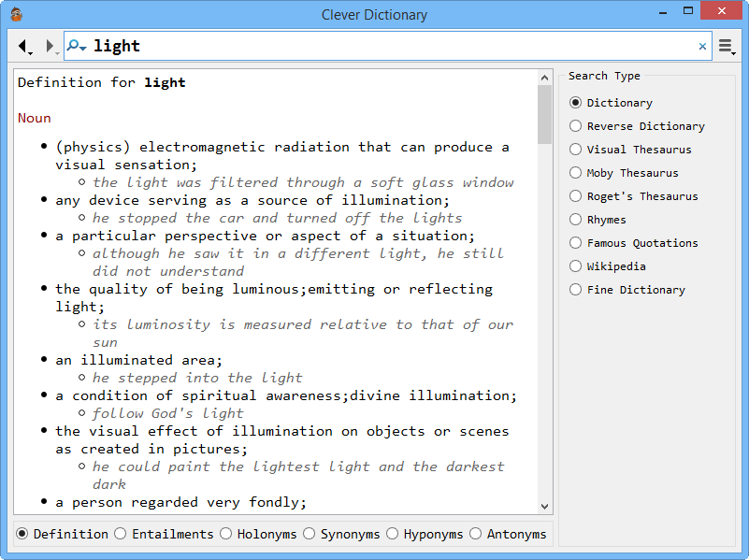Click 'an illuminated area;' definition
Image resolution: width=749 pixels, height=560 pixels.
tap(138, 360)
